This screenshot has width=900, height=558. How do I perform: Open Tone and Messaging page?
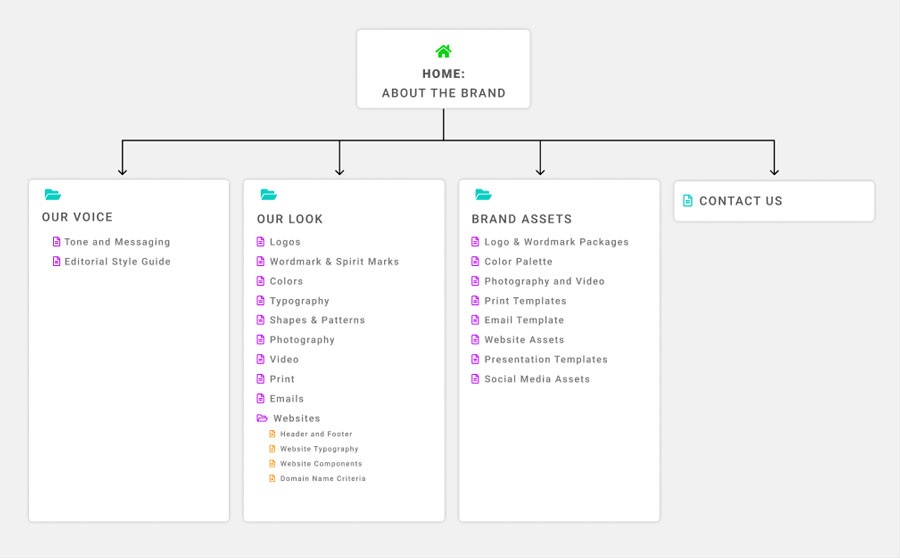[x=117, y=242]
